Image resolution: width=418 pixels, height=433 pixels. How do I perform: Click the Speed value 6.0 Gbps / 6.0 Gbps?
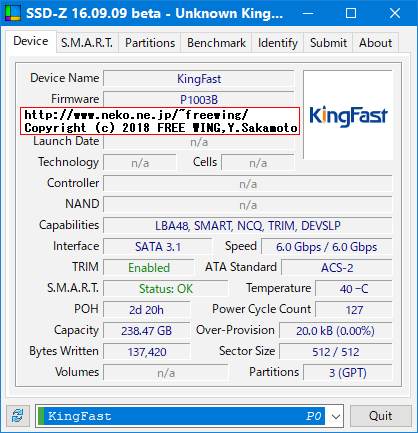[327, 247]
